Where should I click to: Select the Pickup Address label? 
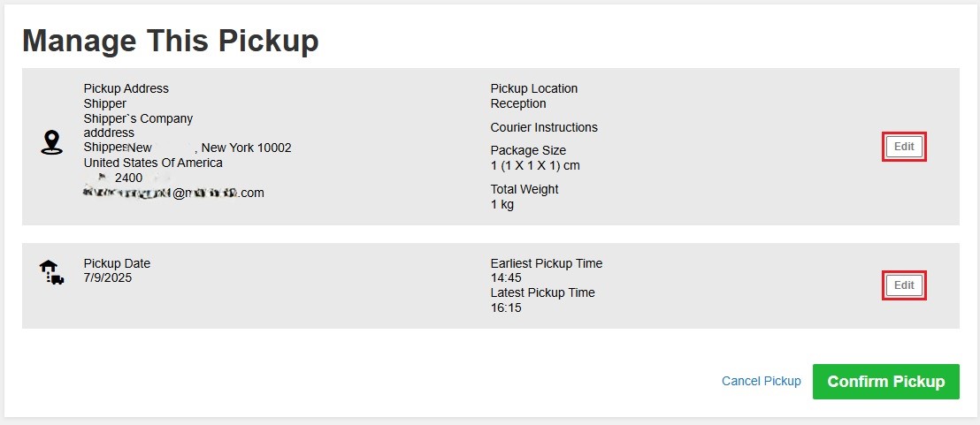[x=126, y=88]
